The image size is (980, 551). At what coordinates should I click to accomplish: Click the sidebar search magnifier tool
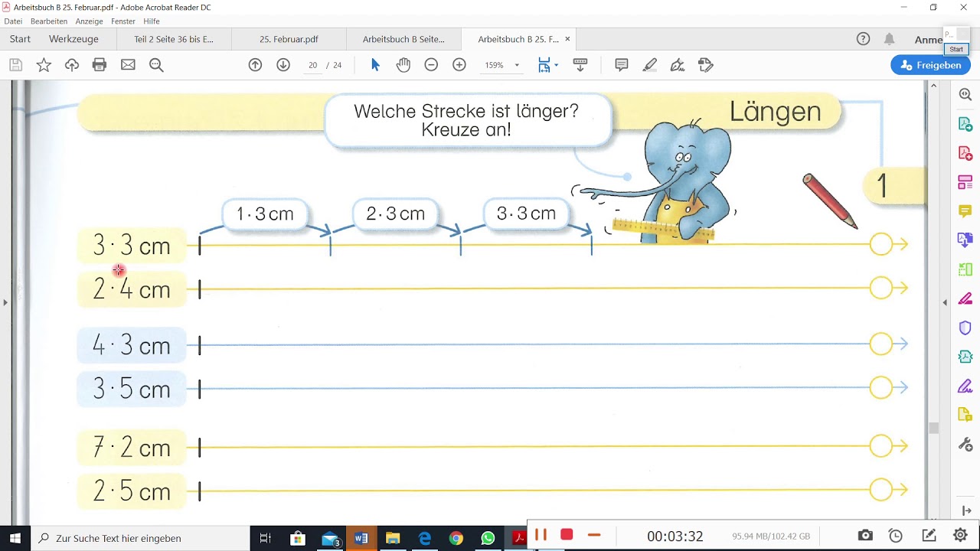pos(965,94)
